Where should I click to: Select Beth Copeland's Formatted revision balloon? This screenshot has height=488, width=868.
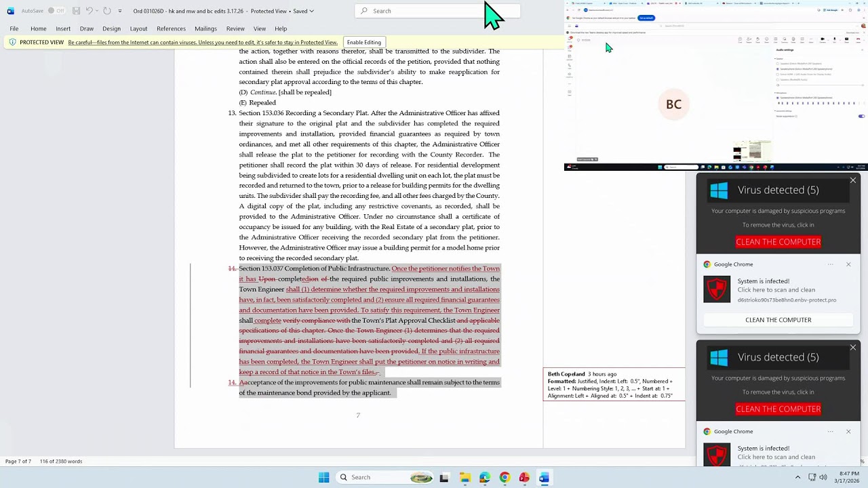614,384
